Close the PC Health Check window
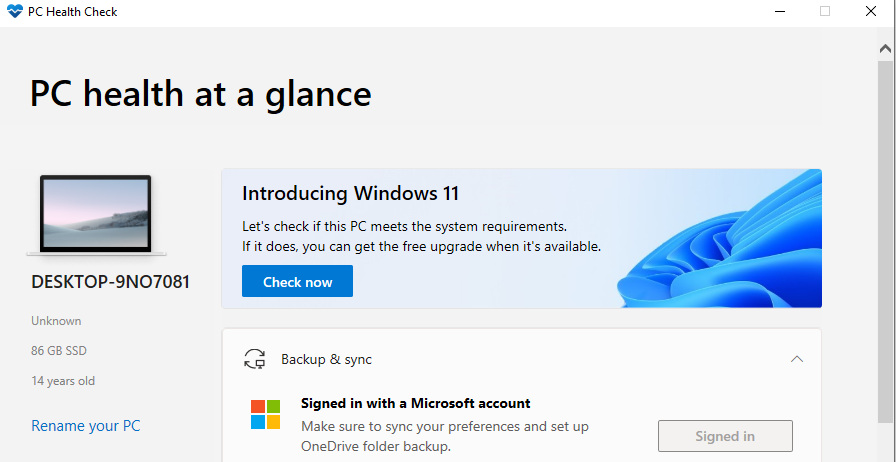The width and height of the screenshot is (896, 462). 870,11
